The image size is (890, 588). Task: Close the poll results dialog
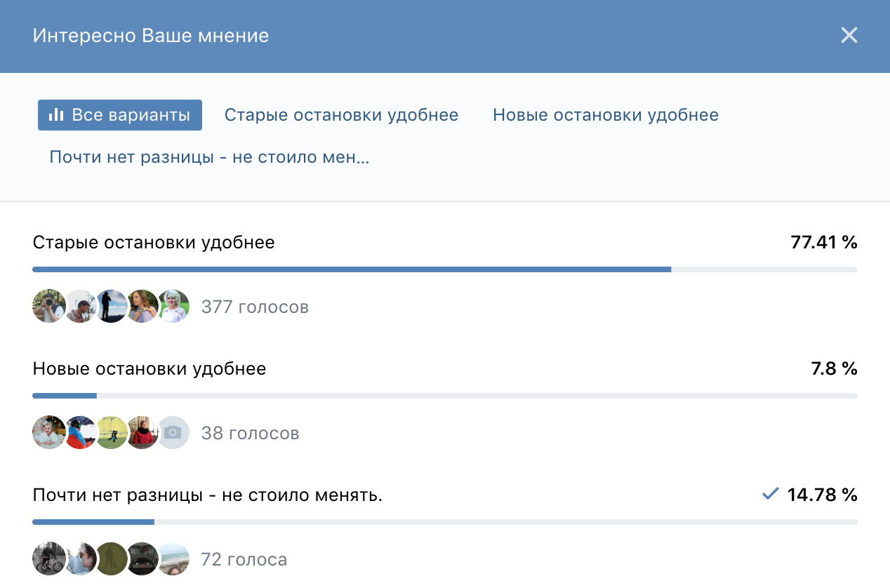tap(849, 35)
